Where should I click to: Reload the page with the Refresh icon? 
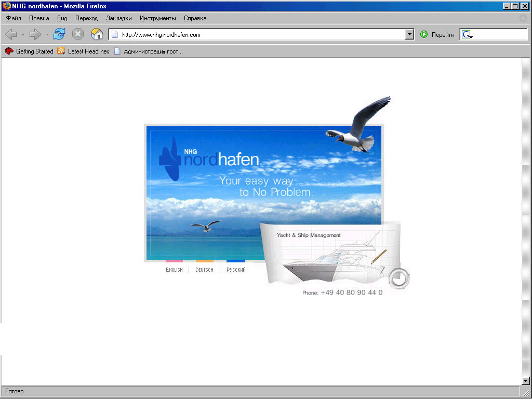tap(59, 34)
